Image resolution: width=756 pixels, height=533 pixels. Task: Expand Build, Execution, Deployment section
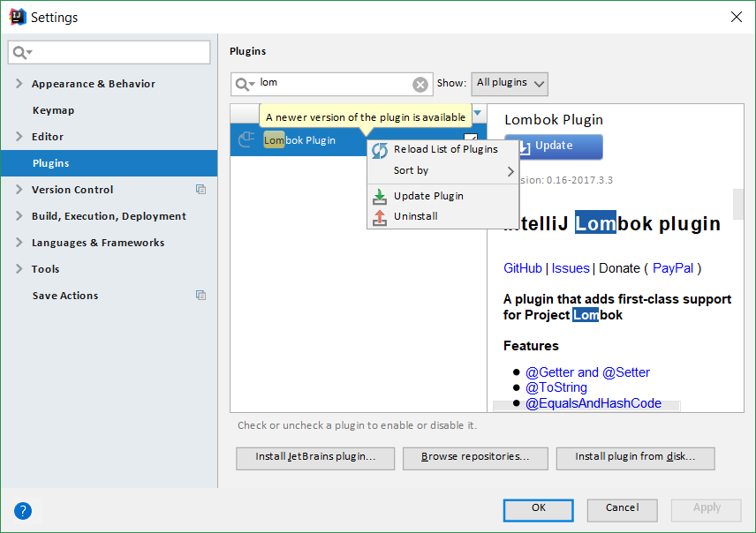coord(19,216)
